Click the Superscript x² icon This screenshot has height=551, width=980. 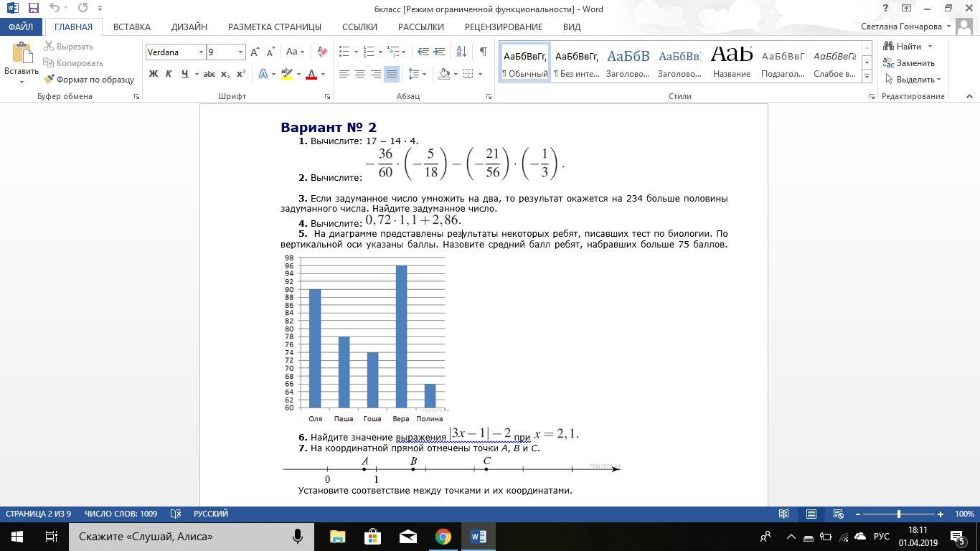click(x=241, y=74)
